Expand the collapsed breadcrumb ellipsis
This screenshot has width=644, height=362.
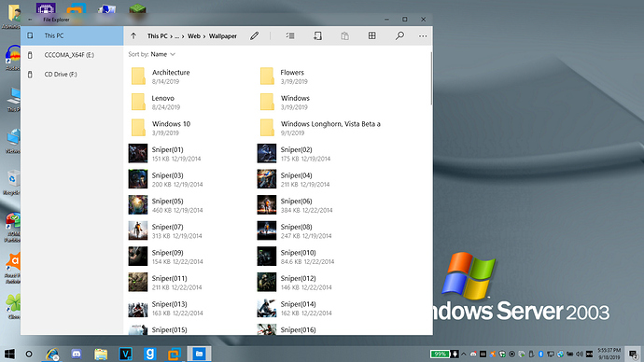(177, 36)
